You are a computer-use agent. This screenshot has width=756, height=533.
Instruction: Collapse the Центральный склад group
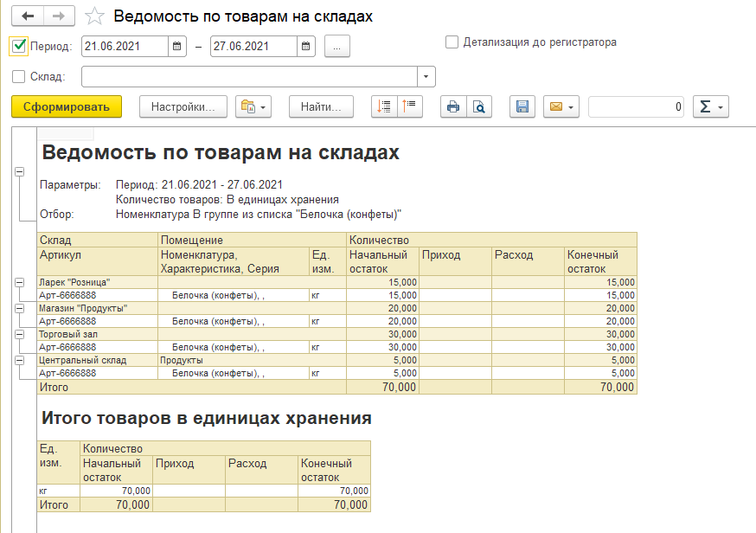(19, 360)
